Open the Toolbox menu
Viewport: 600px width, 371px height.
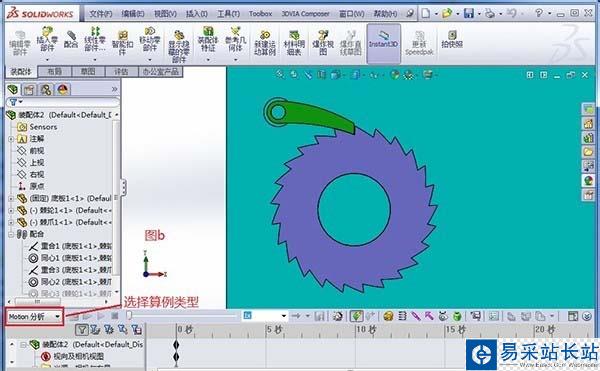coord(260,14)
